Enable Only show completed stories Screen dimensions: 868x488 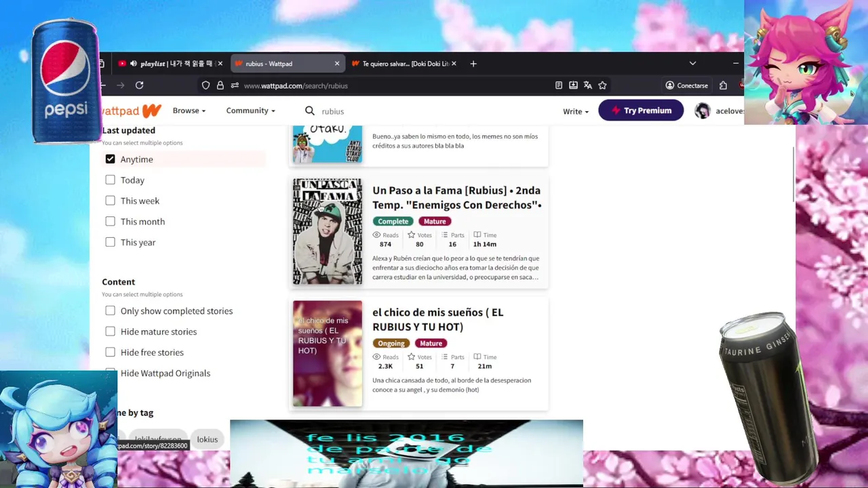110,311
